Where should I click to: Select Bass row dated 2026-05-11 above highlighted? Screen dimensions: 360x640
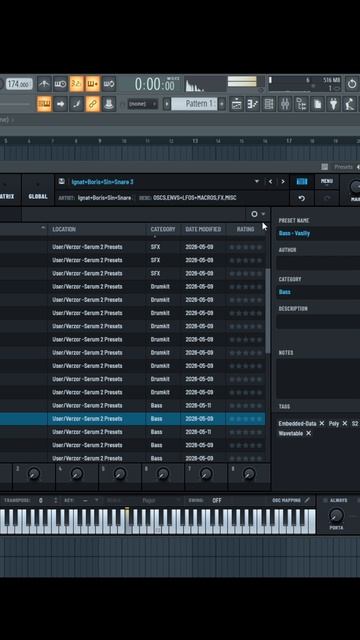(x=133, y=406)
